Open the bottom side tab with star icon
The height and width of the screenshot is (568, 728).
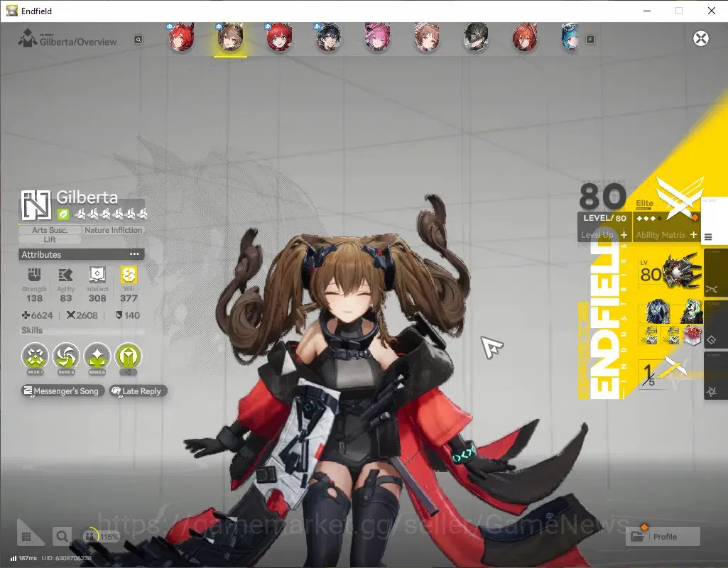coord(715,376)
